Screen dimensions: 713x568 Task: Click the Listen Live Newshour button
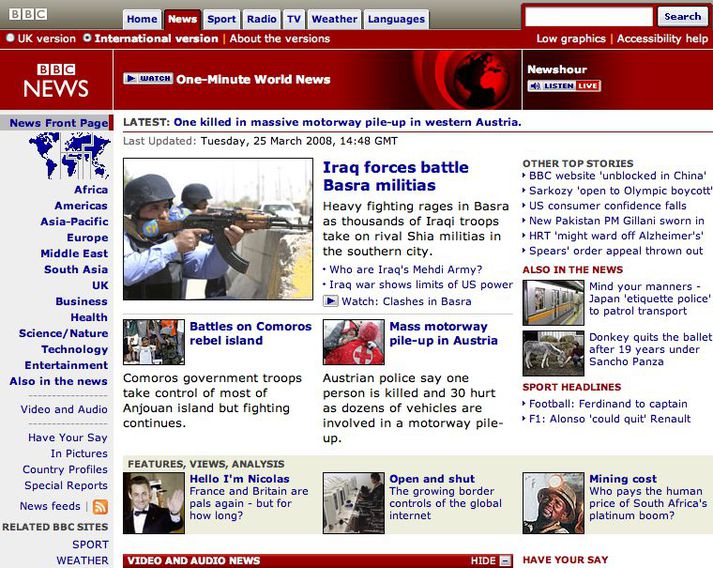(x=564, y=85)
